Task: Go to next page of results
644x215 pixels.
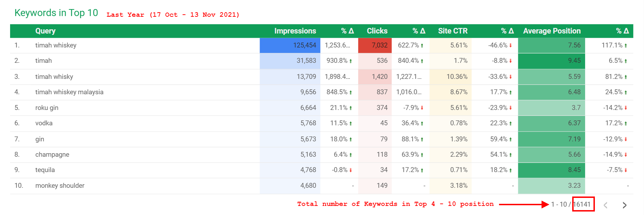Action: point(624,205)
